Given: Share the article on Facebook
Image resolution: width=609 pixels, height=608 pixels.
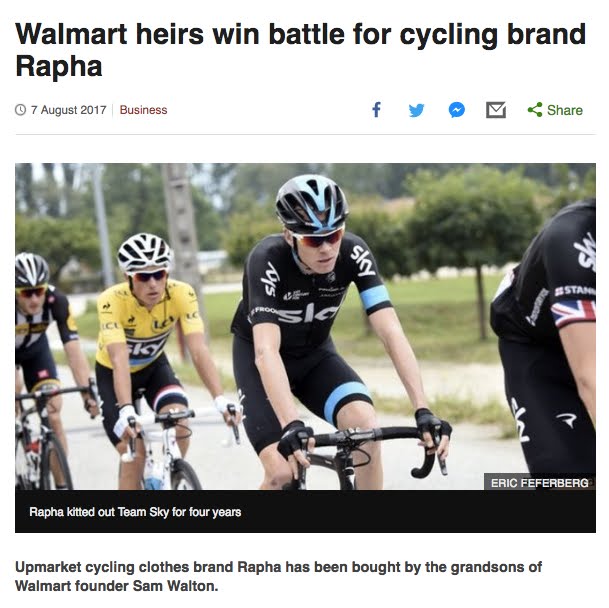Looking at the screenshot, I should 376,110.
